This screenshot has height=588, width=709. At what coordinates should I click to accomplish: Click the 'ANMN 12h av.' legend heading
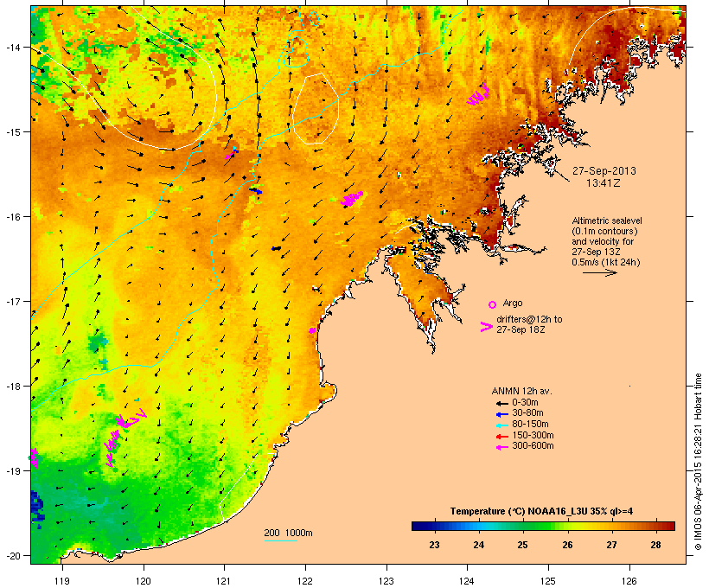point(521,391)
